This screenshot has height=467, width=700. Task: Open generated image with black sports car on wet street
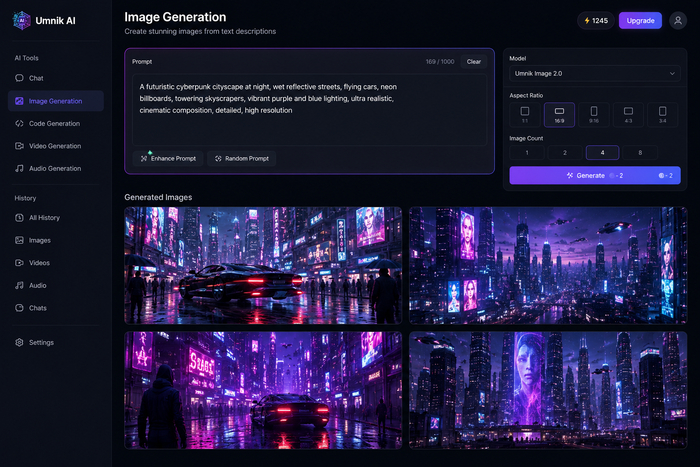(x=263, y=265)
